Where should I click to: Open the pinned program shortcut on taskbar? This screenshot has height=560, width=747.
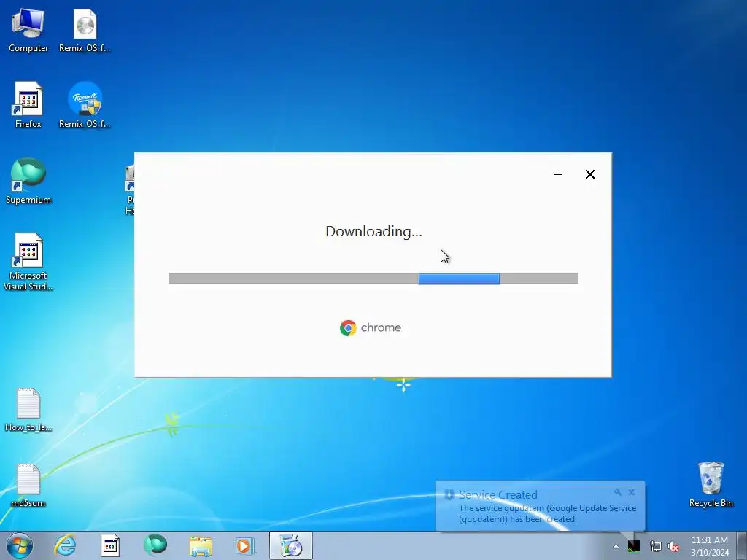pyautogui.click(x=110, y=545)
